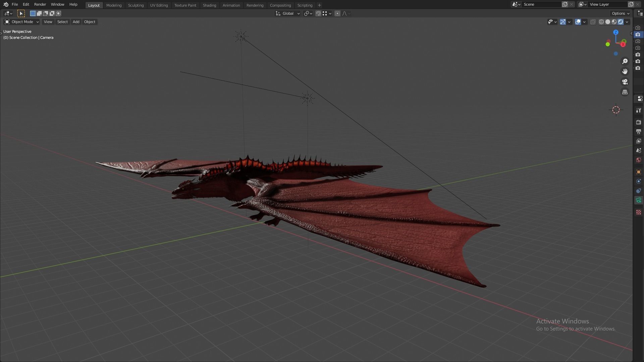Choose Set New Selection mode icon
The height and width of the screenshot is (362, 644).
[33, 13]
